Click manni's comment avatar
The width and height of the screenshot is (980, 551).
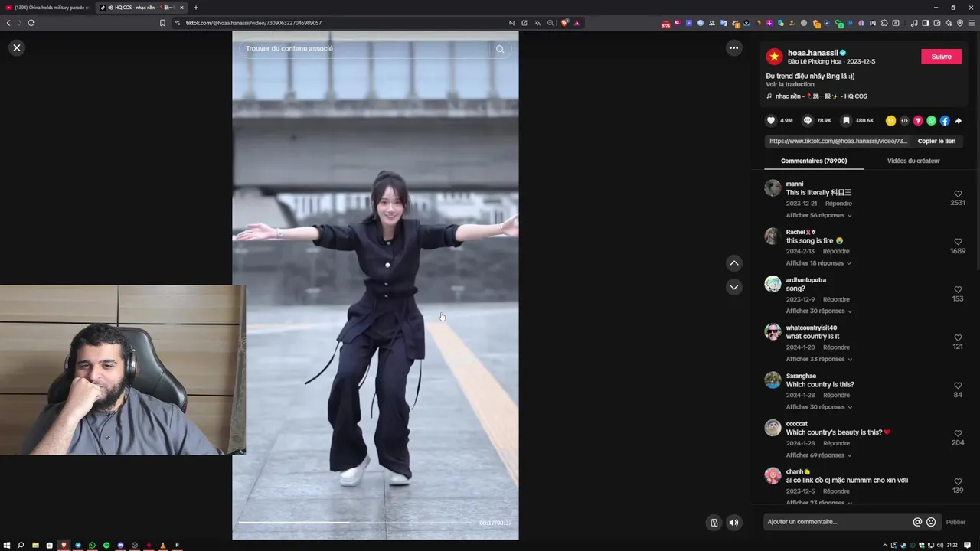click(773, 188)
